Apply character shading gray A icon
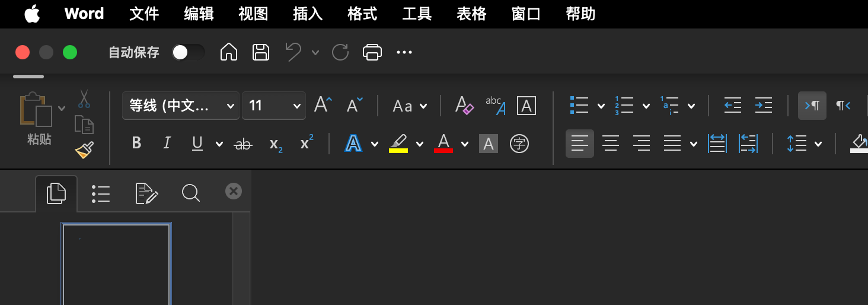The width and height of the screenshot is (868, 305). point(489,144)
